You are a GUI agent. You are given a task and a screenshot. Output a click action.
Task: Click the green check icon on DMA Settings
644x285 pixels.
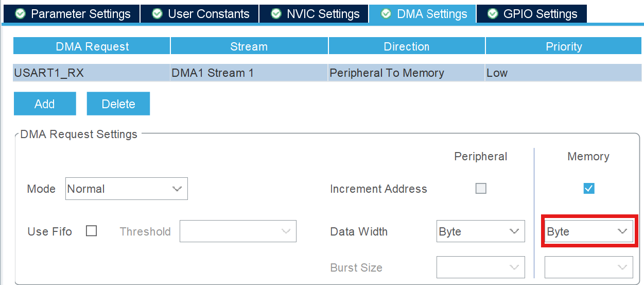pos(386,14)
